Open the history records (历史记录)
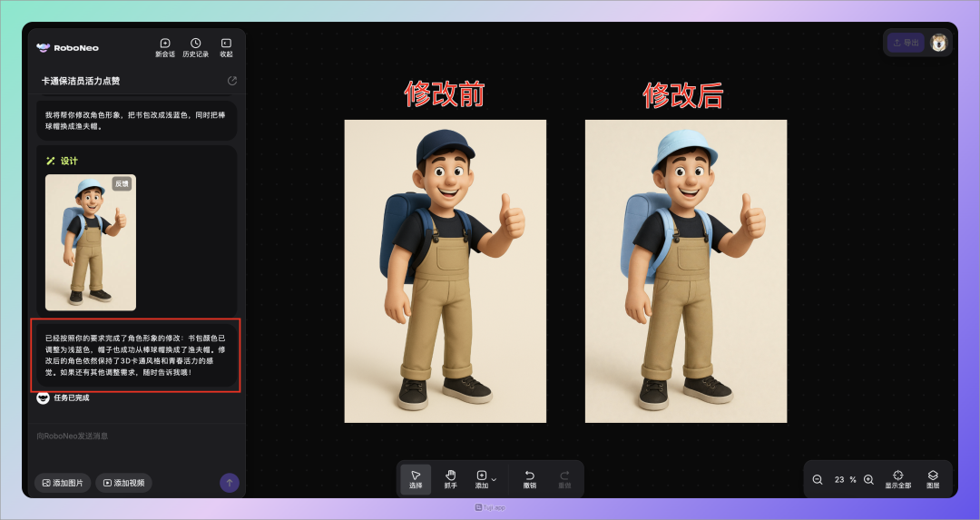 (195, 47)
